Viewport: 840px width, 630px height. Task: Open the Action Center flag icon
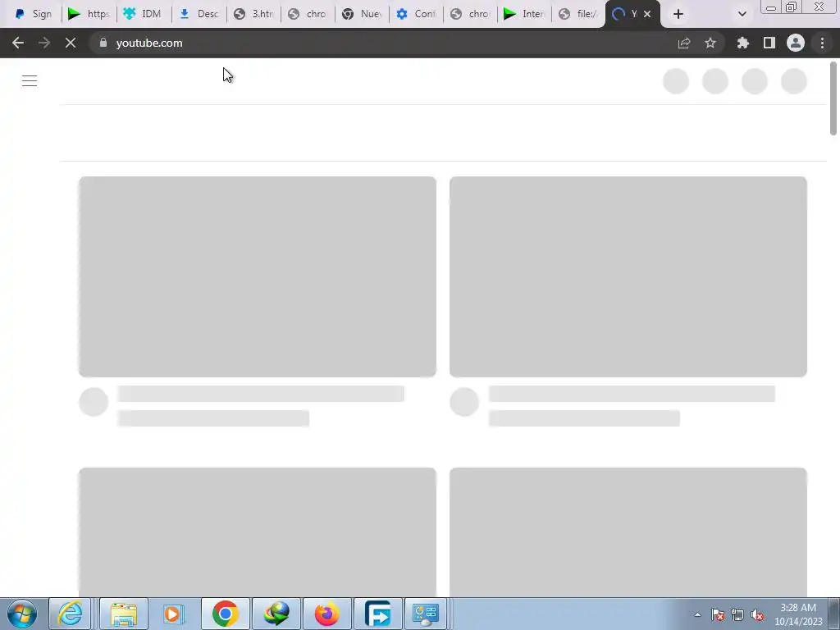[x=718, y=614]
